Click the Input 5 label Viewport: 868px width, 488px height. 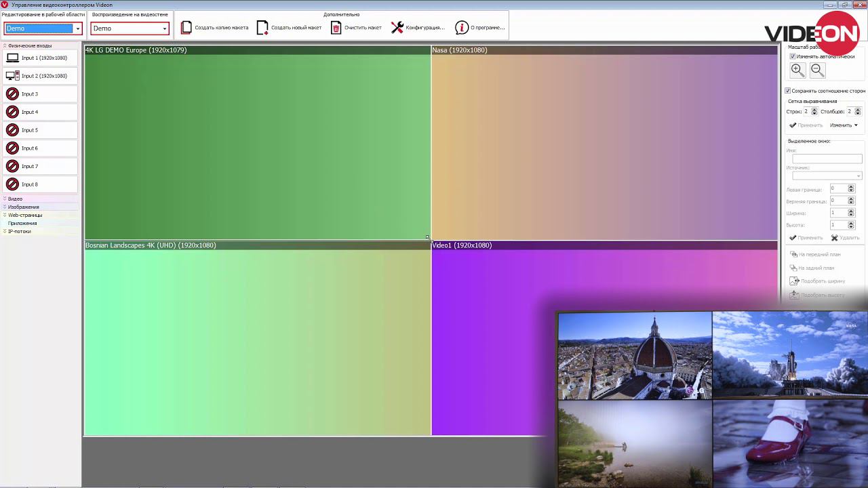click(x=30, y=130)
